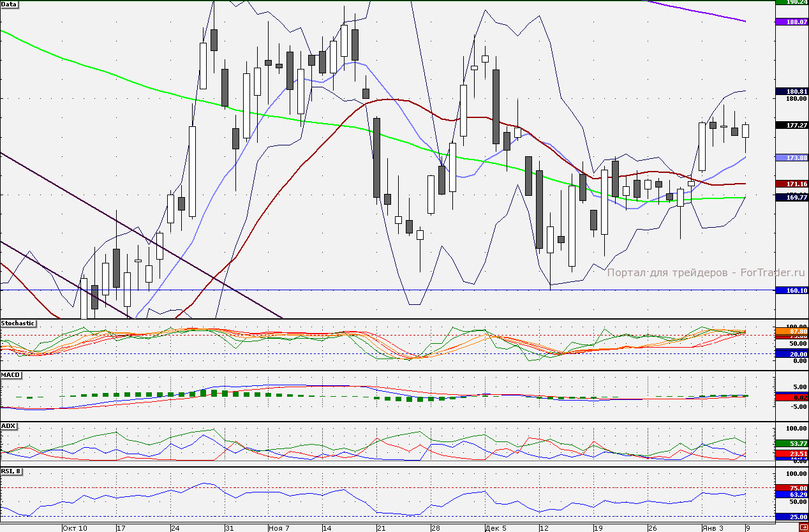
Task: Click the light blue 173.88 price tag
Action: (x=792, y=158)
